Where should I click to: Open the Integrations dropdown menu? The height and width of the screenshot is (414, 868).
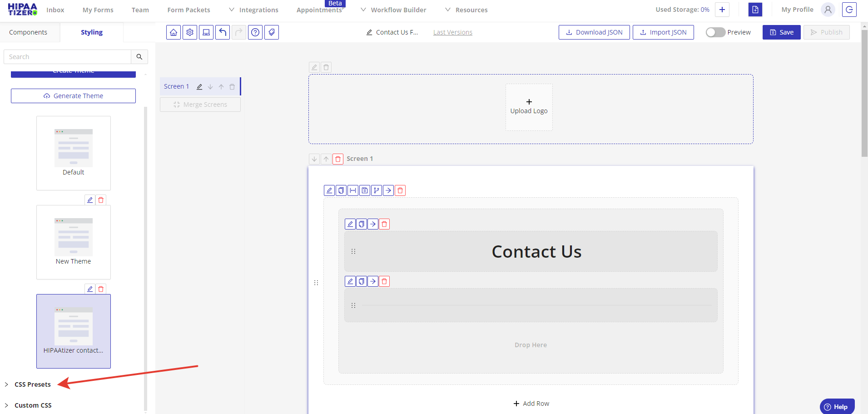pos(254,10)
